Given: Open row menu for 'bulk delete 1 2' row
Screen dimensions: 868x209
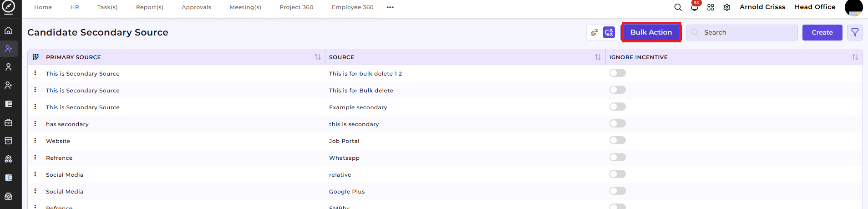Looking at the screenshot, I should pyautogui.click(x=35, y=73).
